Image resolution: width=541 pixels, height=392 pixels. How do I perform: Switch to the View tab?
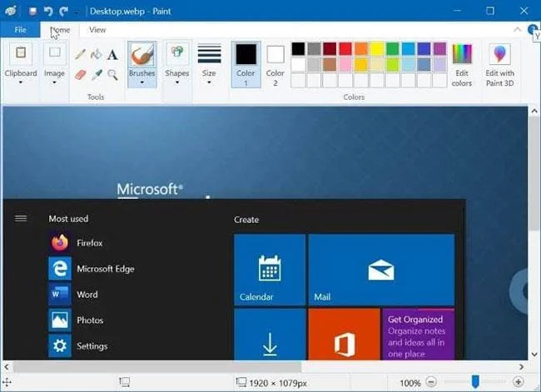pyautogui.click(x=97, y=30)
